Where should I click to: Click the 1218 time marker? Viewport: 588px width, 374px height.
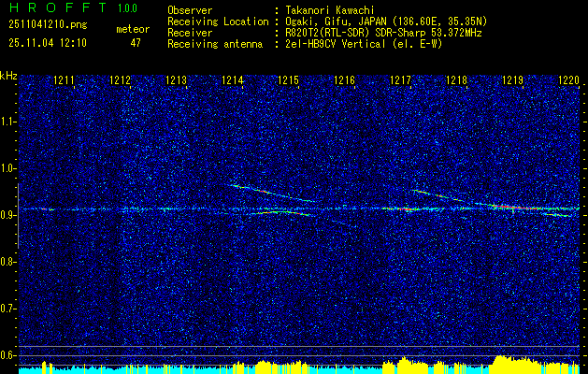(457, 79)
